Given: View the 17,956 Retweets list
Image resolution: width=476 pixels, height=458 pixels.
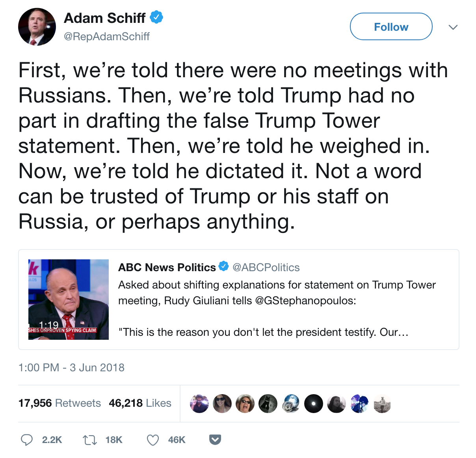Looking at the screenshot, I should (59, 403).
